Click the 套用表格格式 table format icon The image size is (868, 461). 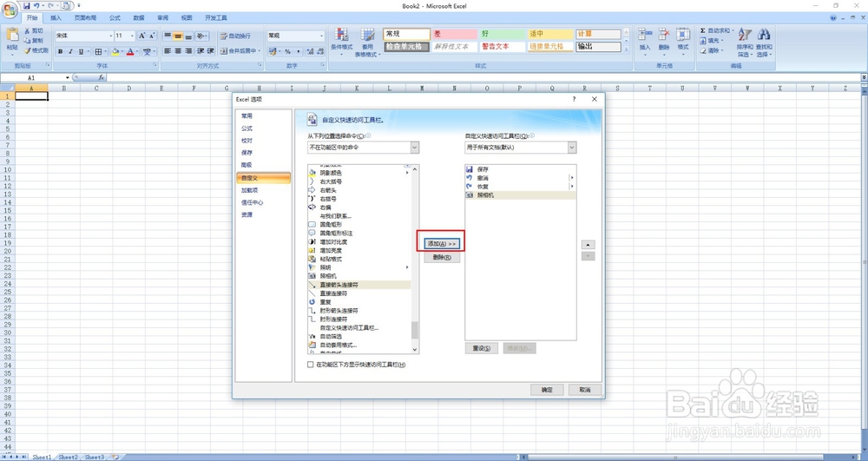pyautogui.click(x=367, y=35)
